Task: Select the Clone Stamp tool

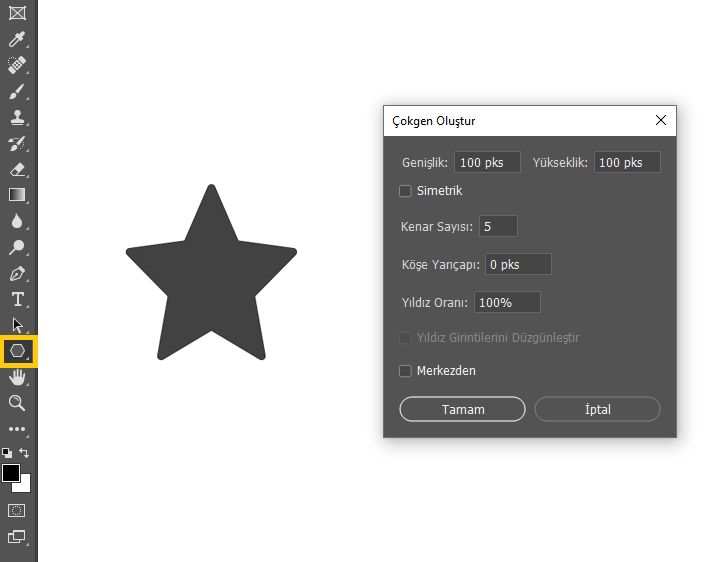Action: [17, 117]
